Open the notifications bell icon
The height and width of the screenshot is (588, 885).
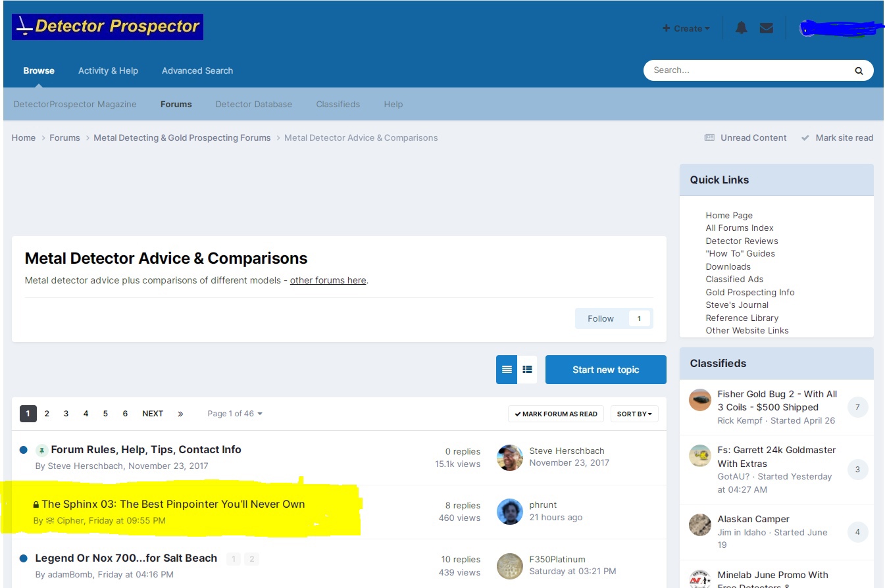[x=741, y=28]
